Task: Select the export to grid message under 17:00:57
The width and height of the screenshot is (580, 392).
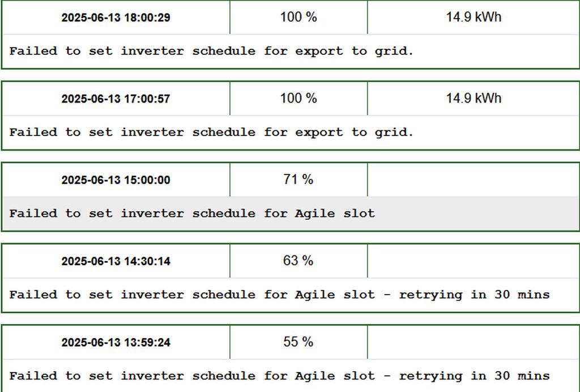Action: tap(211, 132)
